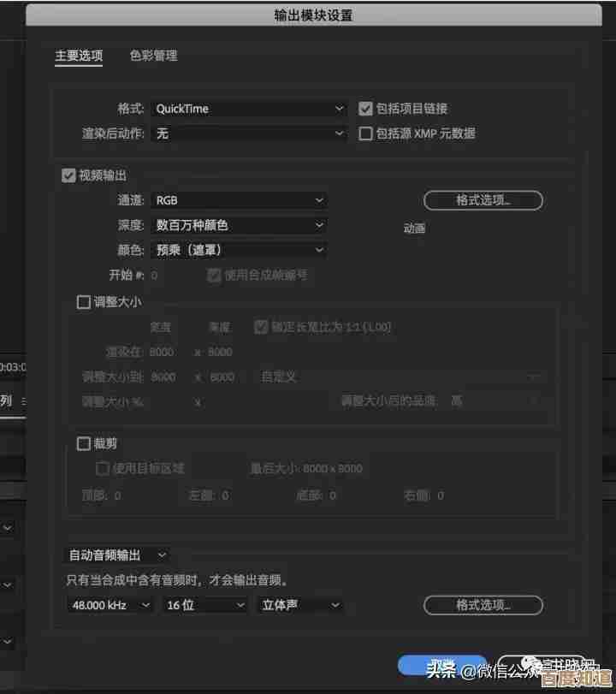Open the 自动音频输出 dropdown
Viewport: 616px width, 694px height.
click(x=118, y=555)
